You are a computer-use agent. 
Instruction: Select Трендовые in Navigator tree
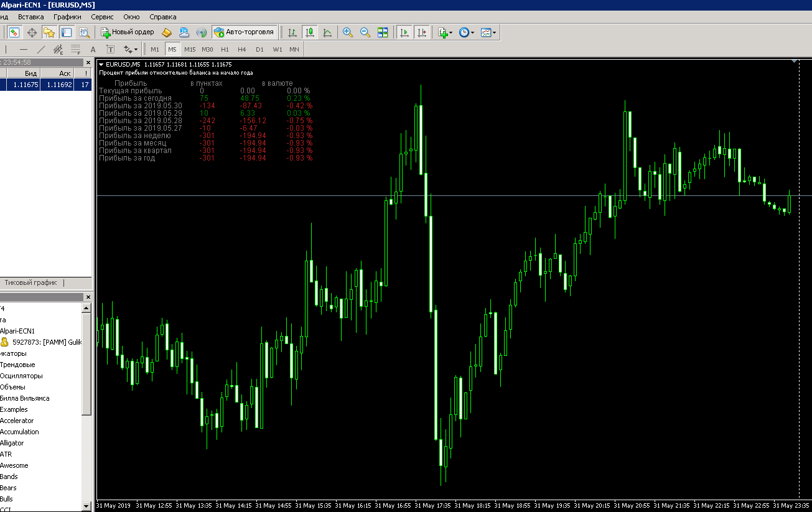[17, 365]
